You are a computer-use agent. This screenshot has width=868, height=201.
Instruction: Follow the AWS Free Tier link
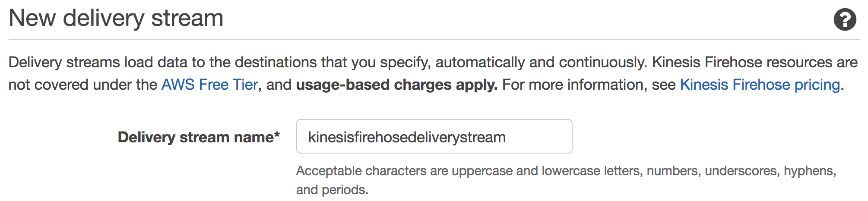tap(210, 85)
